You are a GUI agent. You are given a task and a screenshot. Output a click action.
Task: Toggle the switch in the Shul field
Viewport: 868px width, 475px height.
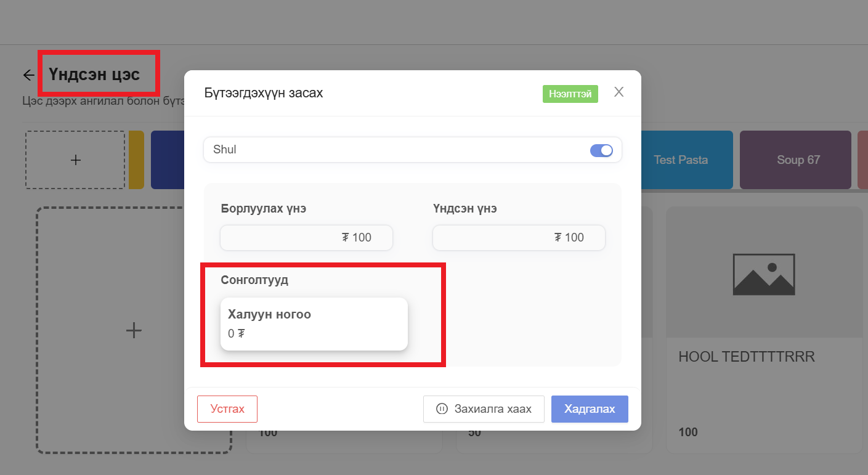pos(601,150)
